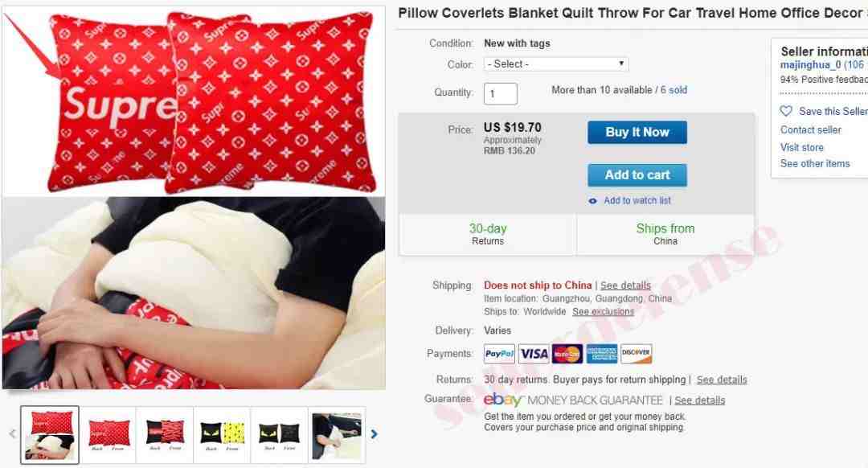The height and width of the screenshot is (468, 868).
Task: Open the shipping See details link
Action: pos(625,285)
